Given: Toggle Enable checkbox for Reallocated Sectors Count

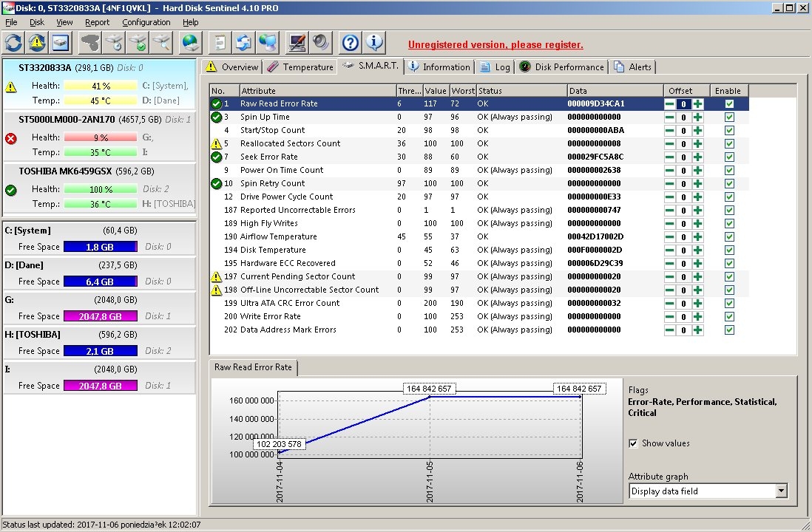Looking at the screenshot, I should [x=729, y=144].
